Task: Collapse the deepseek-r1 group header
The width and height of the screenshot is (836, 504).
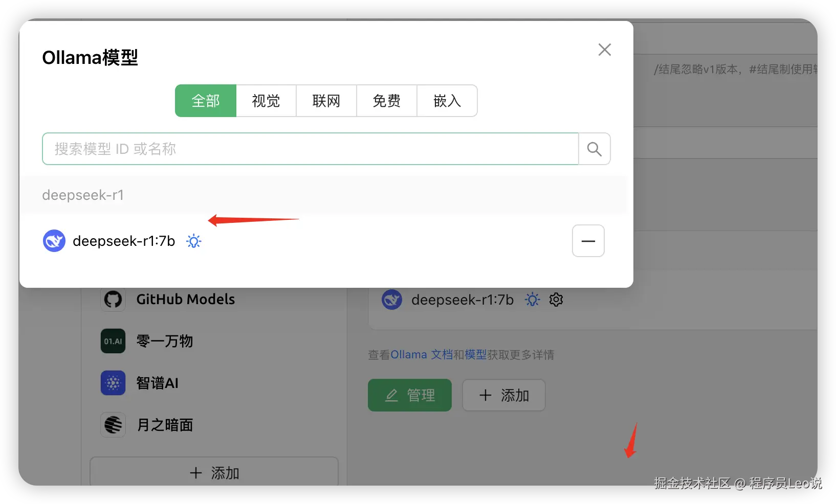Action: click(x=323, y=195)
